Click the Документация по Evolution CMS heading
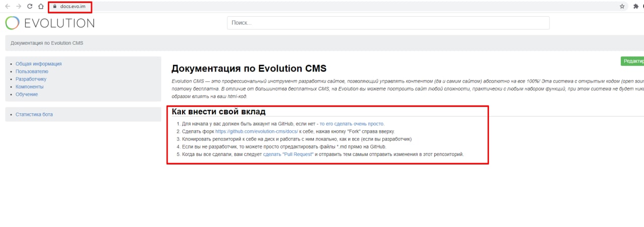The image size is (644, 227). click(x=249, y=68)
